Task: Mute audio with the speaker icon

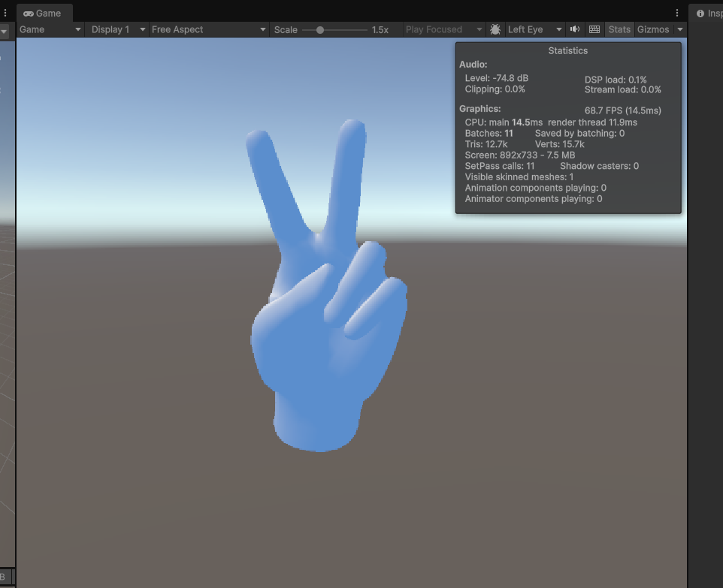Action: (x=574, y=29)
